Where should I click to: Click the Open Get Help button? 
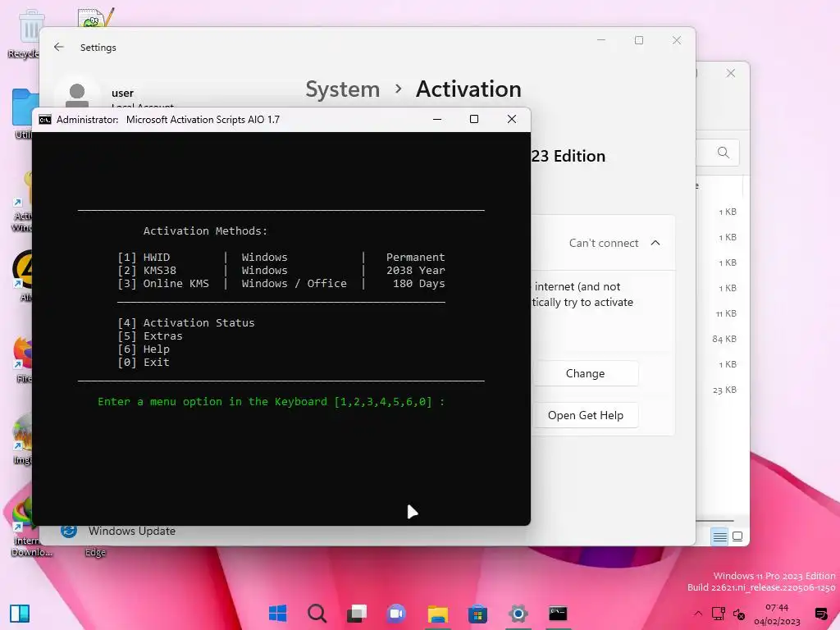pos(585,415)
